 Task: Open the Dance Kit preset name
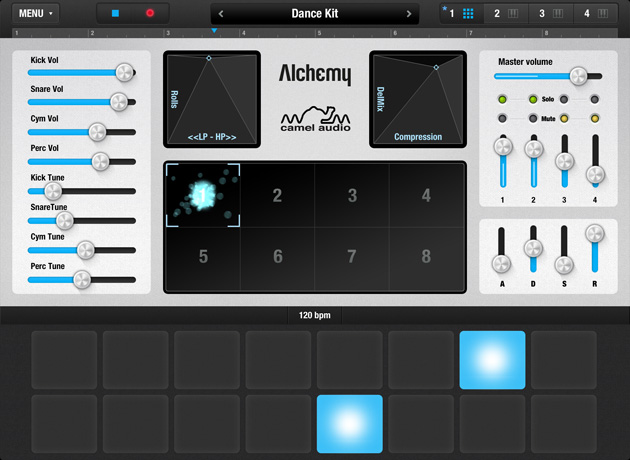coord(315,14)
